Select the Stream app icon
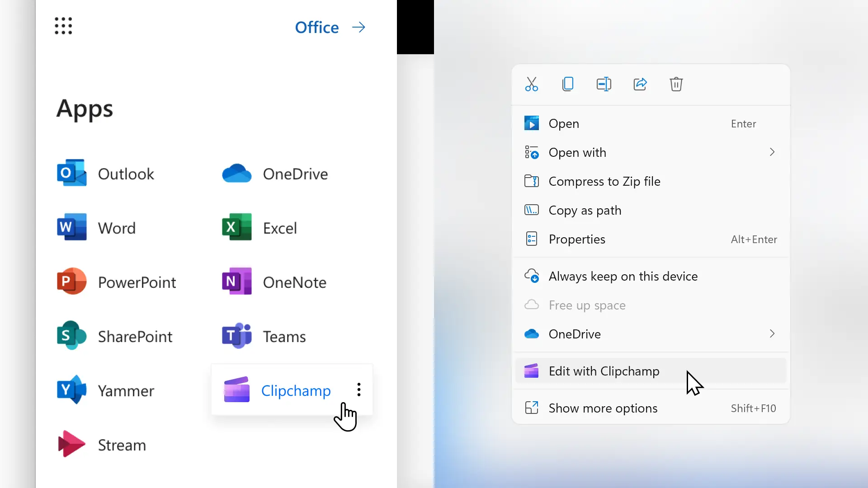 pos(71,444)
